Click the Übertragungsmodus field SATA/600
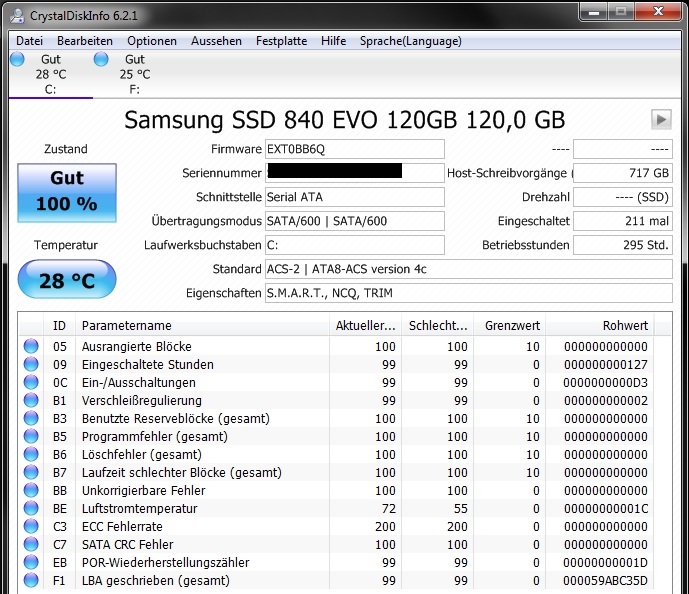689x594 pixels. click(x=355, y=221)
